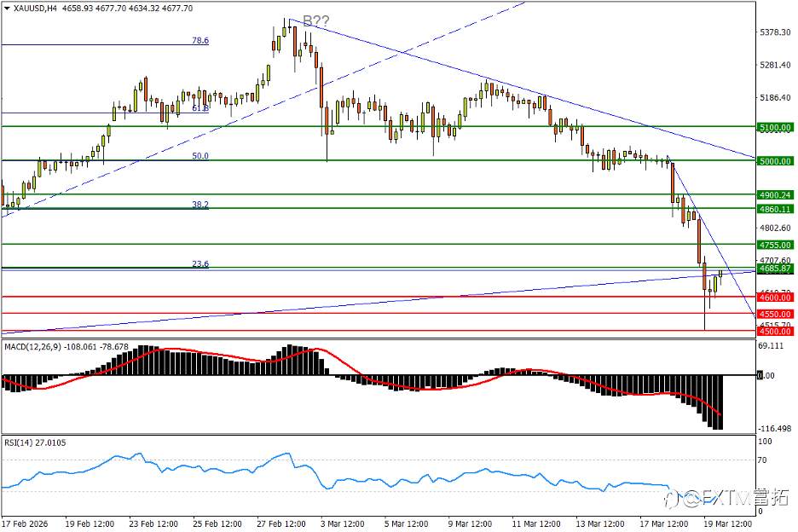Select the 'B??' wave label near the peak
The width and height of the screenshot is (798, 532).
click(x=316, y=20)
